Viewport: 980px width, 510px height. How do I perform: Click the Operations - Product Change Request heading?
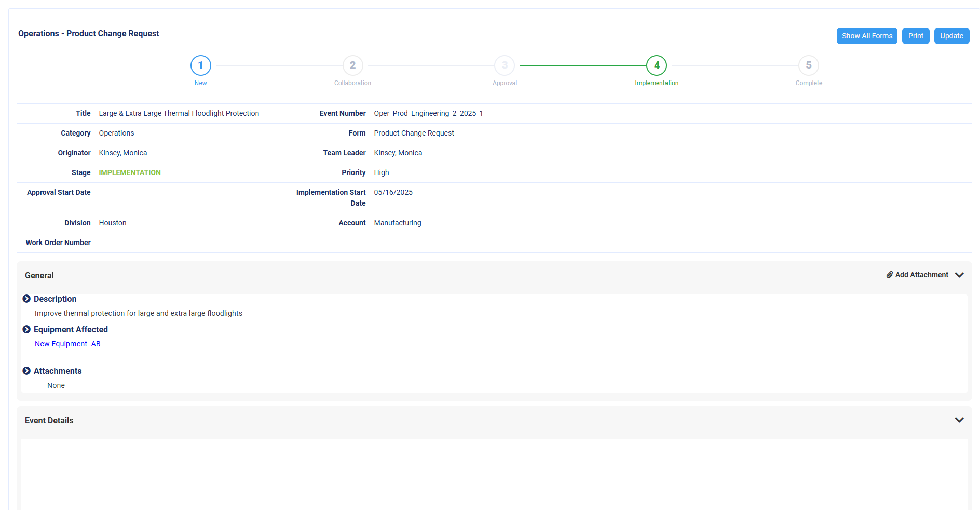pos(89,33)
